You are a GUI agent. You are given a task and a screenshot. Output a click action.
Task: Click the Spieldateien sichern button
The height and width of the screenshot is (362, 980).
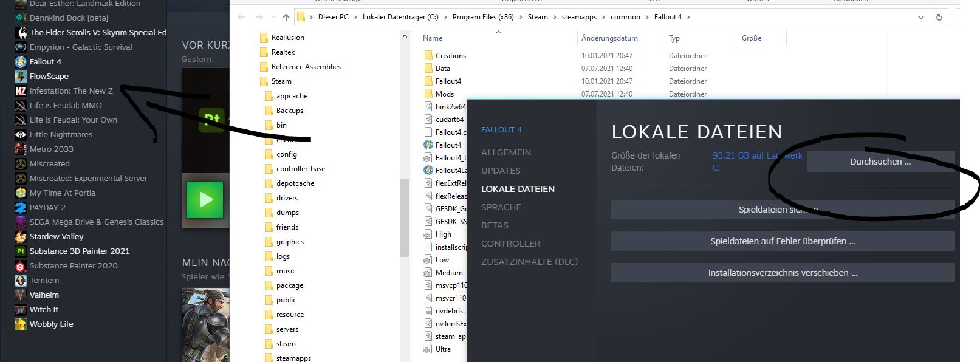point(783,210)
